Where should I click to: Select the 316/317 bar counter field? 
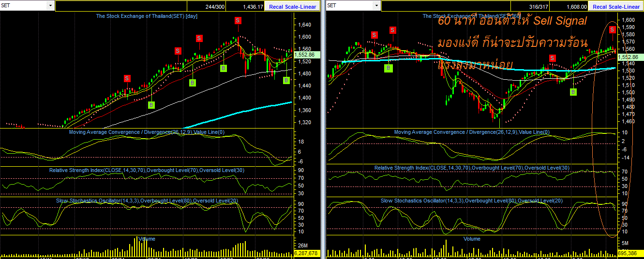coord(530,6)
